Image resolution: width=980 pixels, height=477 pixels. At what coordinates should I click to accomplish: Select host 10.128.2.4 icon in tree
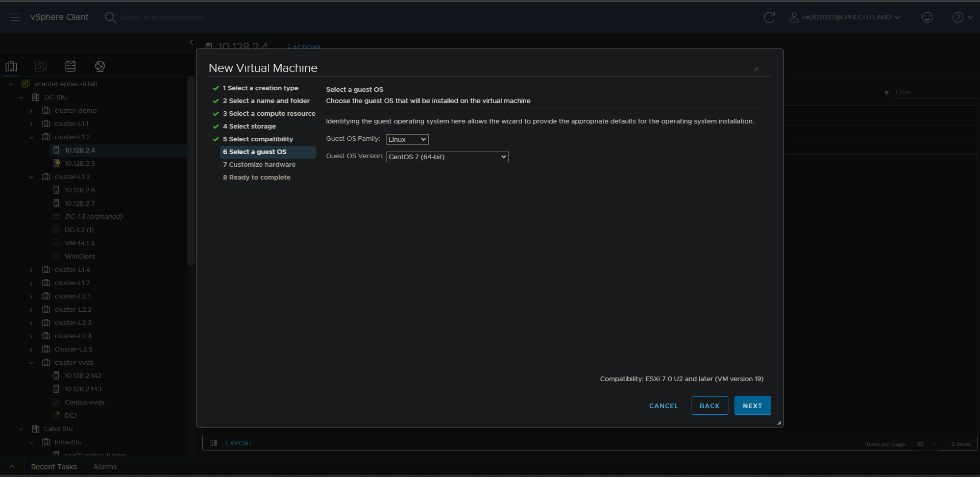click(x=56, y=150)
